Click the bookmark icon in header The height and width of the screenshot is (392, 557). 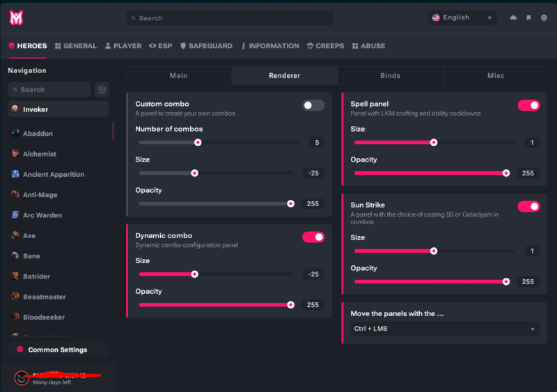(528, 17)
